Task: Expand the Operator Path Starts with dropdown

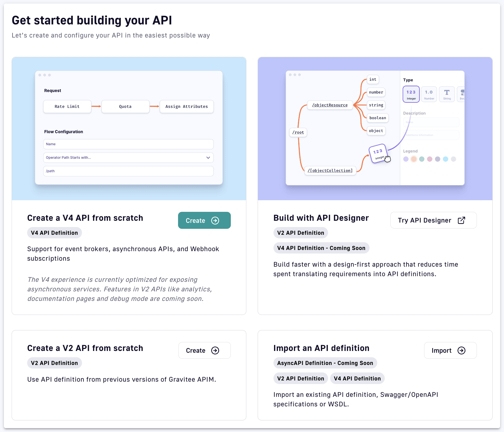Action: pos(208,158)
